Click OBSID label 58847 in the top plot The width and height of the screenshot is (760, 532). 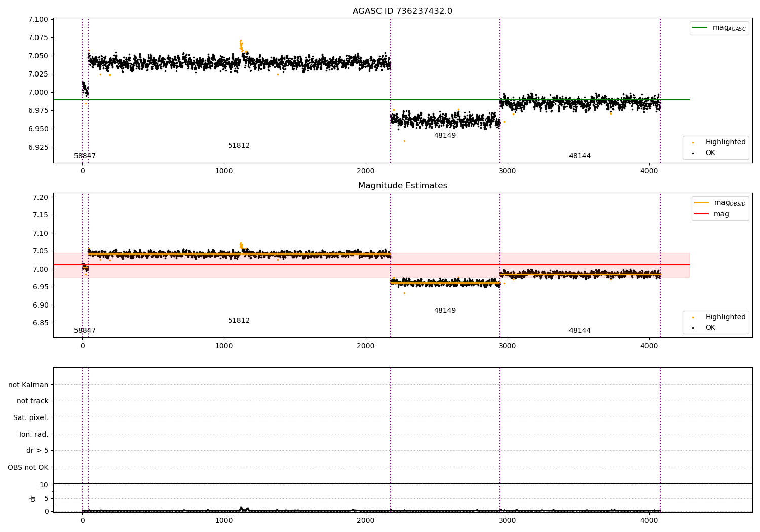coord(85,156)
